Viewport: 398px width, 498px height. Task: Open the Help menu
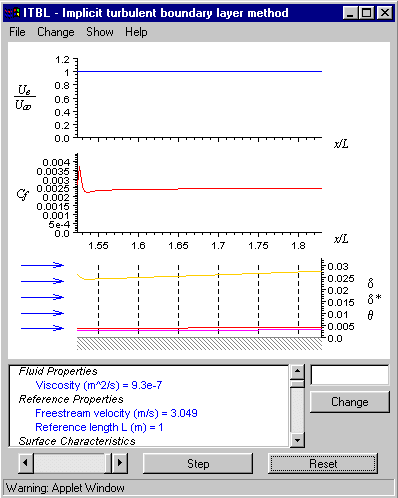click(136, 32)
